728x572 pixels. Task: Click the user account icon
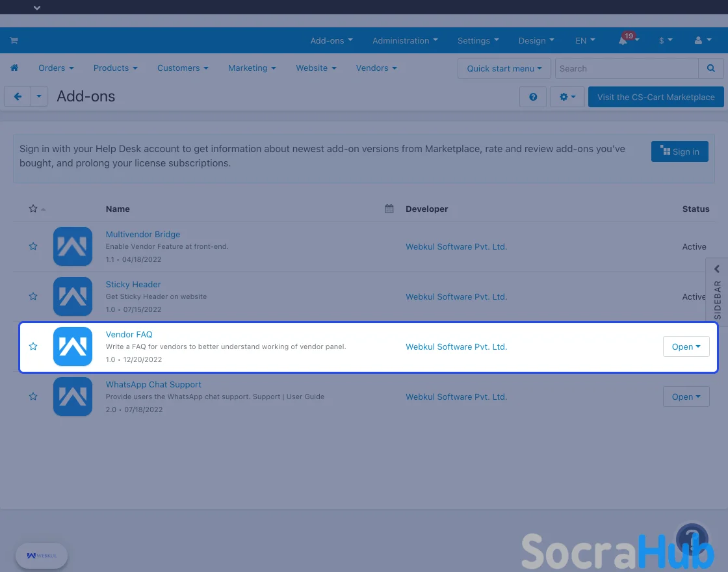(x=702, y=40)
